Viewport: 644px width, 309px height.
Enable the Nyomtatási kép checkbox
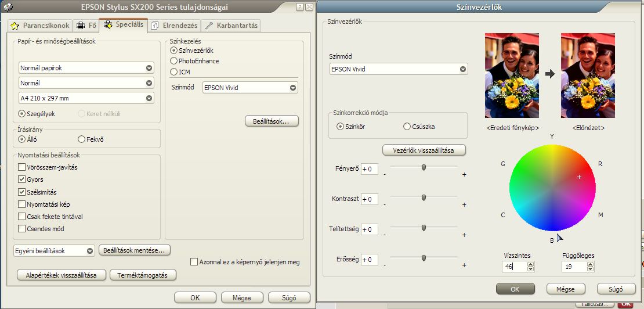pyautogui.click(x=22, y=204)
